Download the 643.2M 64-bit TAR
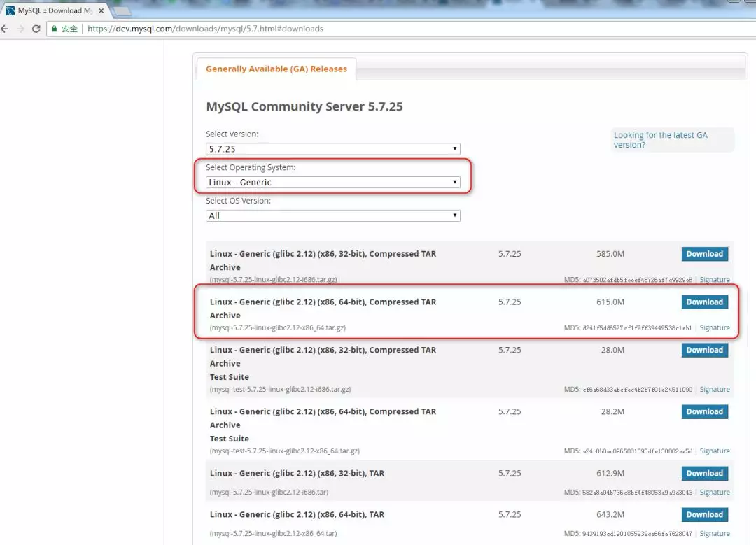756x545 pixels. 704,515
